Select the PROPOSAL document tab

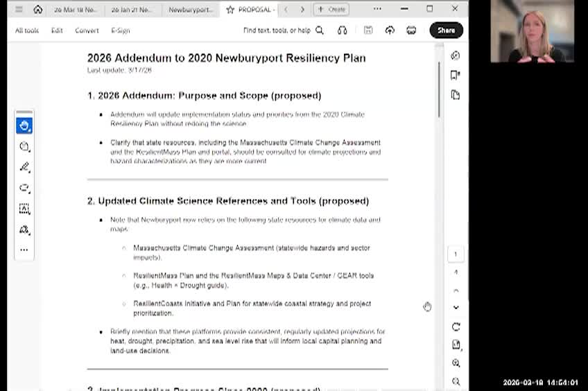pyautogui.click(x=257, y=10)
